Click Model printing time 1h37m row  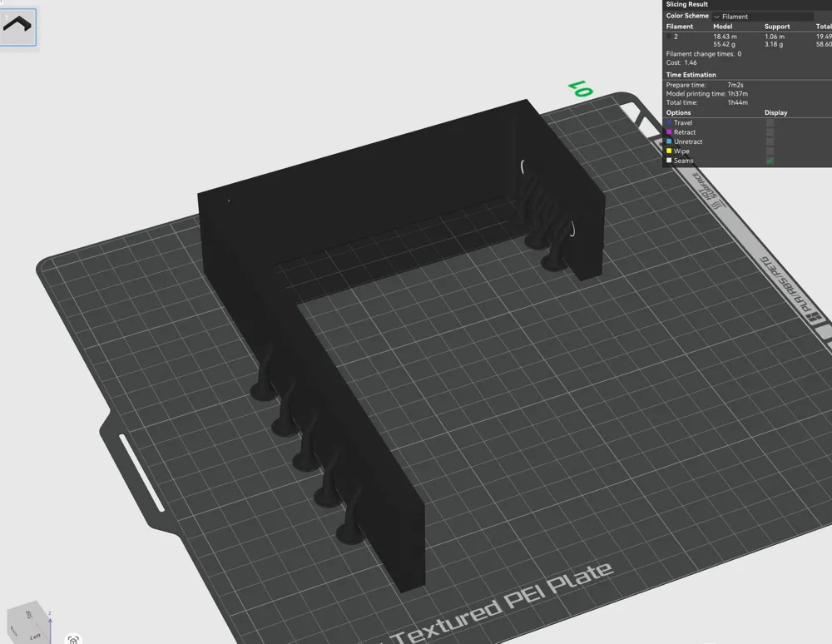tap(706, 94)
